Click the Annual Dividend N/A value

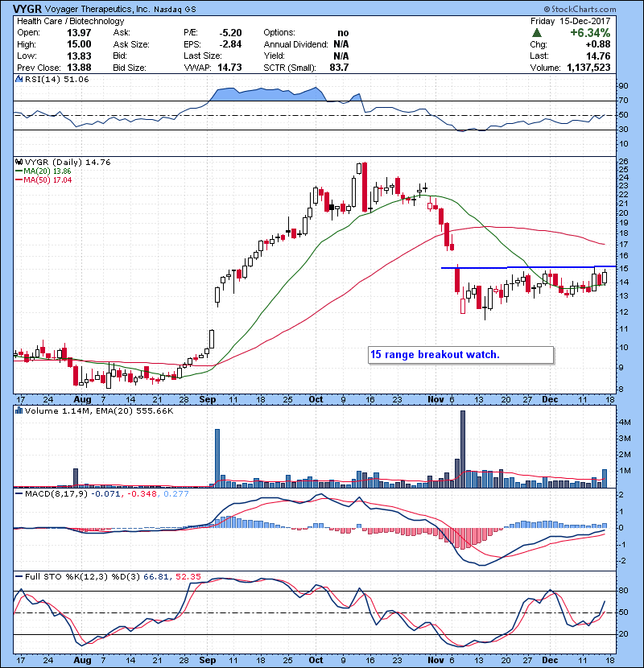[x=341, y=44]
